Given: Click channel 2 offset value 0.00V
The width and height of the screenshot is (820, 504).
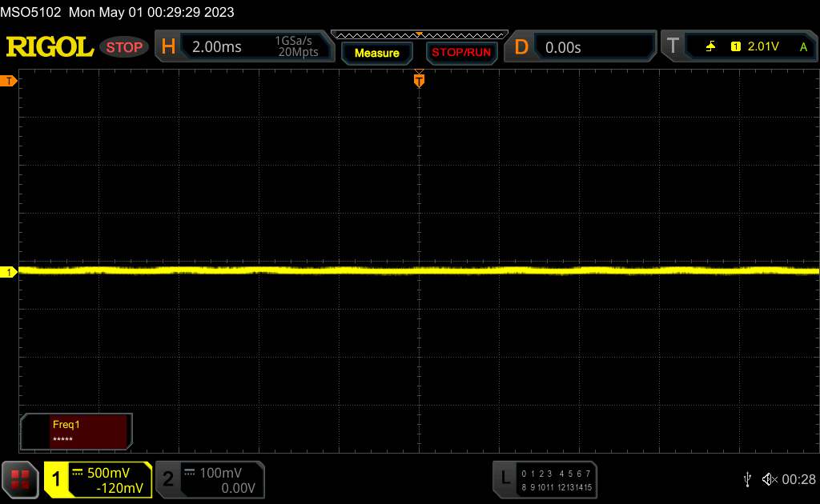Looking at the screenshot, I should click(238, 488).
